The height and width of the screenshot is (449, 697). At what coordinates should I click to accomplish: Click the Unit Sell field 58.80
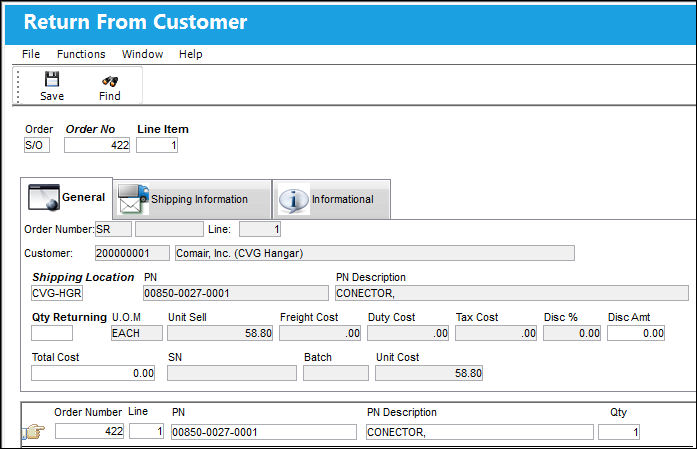[220, 333]
